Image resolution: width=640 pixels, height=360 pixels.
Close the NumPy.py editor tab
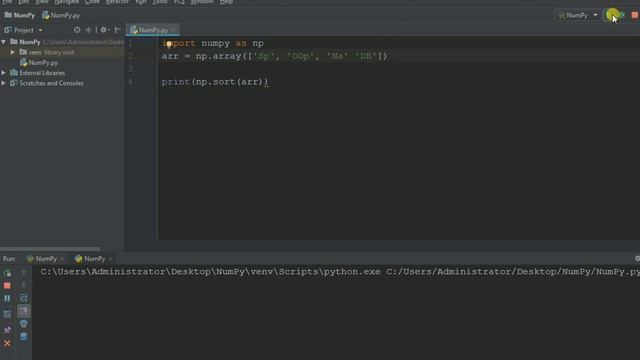(x=173, y=30)
